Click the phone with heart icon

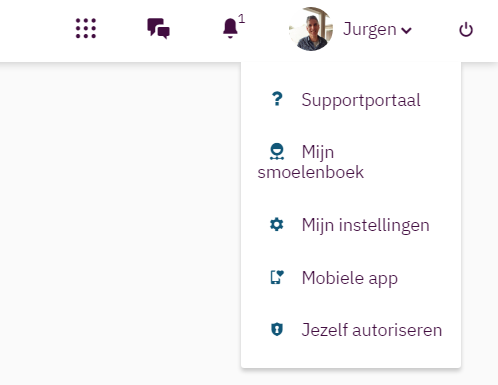pyautogui.click(x=277, y=277)
